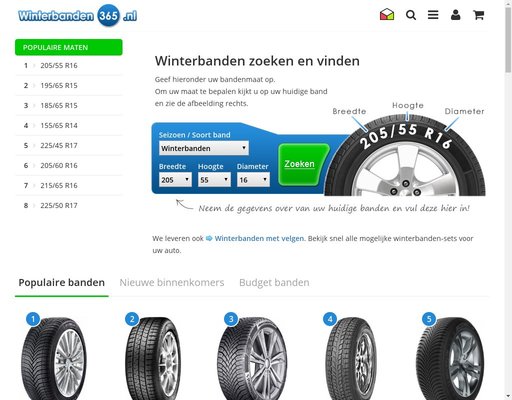Switch to the Budget banden tab

click(274, 282)
